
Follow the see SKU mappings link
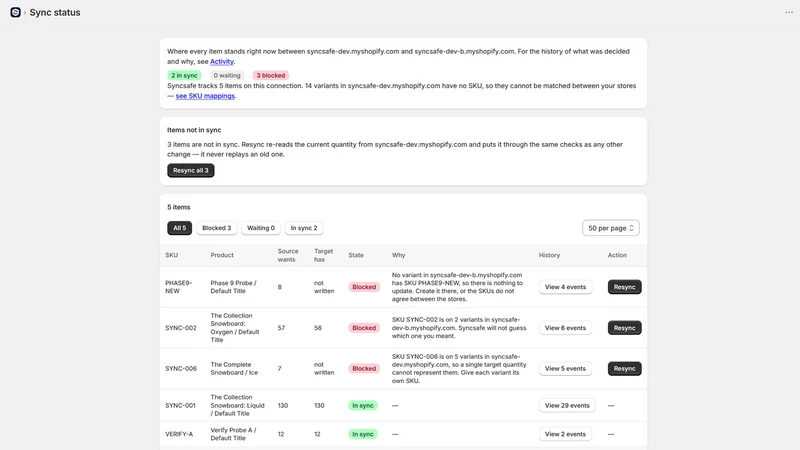tap(205, 96)
